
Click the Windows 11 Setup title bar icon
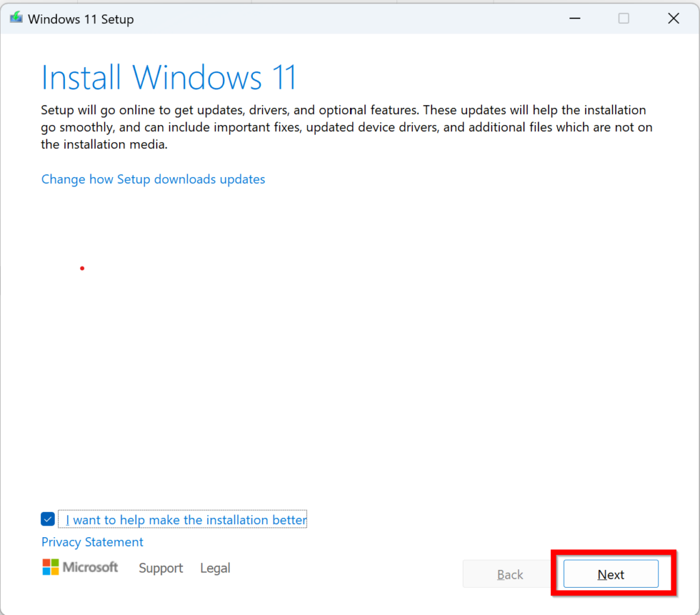coord(16,18)
